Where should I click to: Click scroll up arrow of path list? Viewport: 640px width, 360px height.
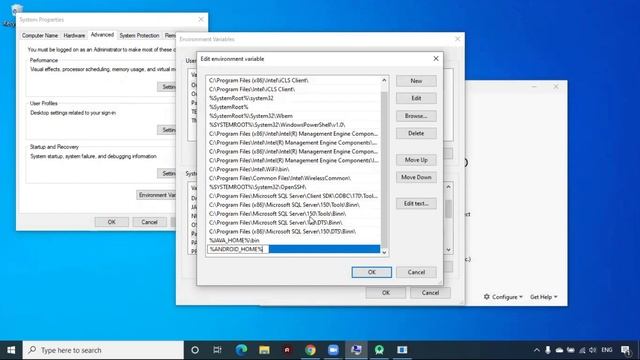(x=384, y=80)
